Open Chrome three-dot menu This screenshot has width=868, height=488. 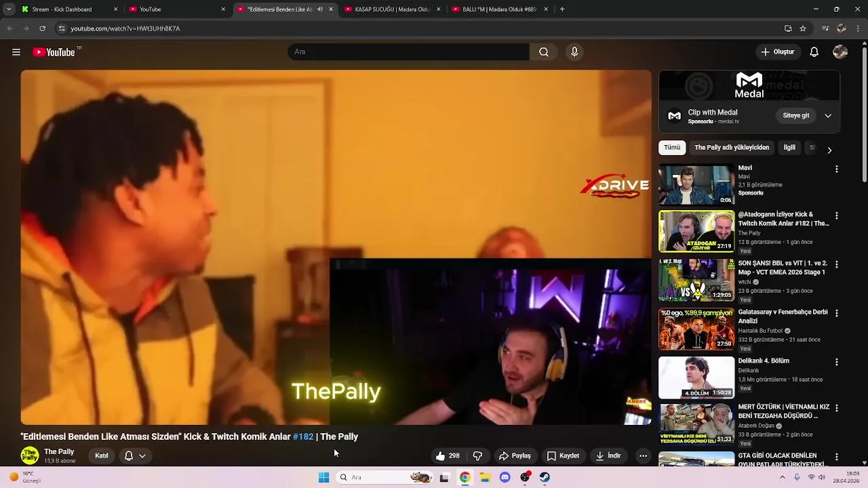[x=859, y=28]
